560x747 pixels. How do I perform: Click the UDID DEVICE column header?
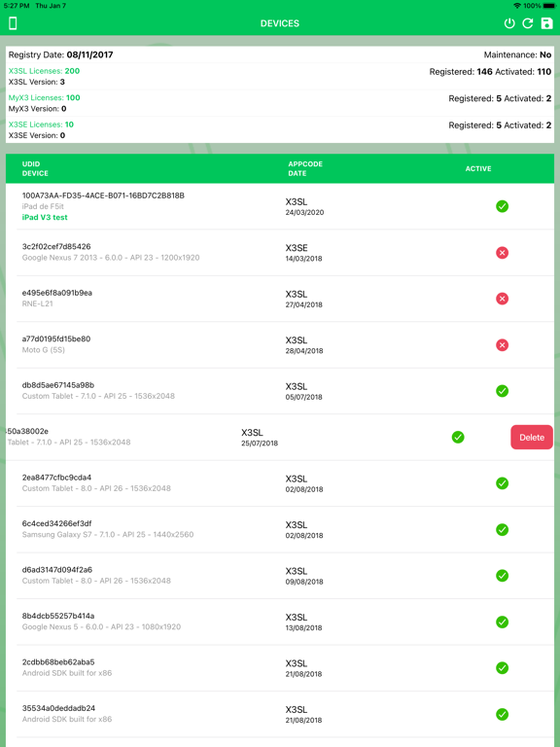[35, 168]
